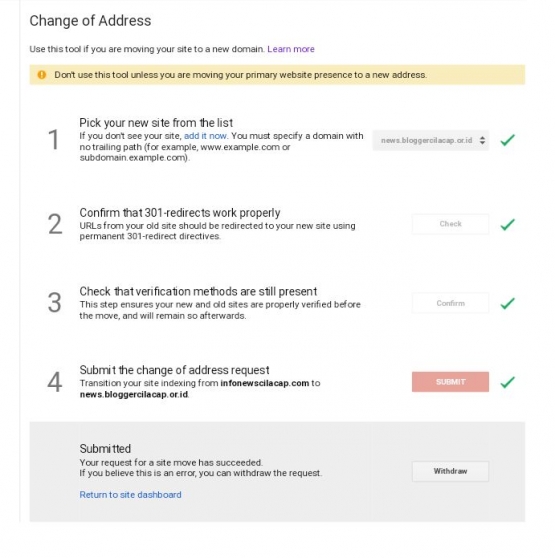
Task: Click the green checkmark next to Check button
Action: [507, 224]
